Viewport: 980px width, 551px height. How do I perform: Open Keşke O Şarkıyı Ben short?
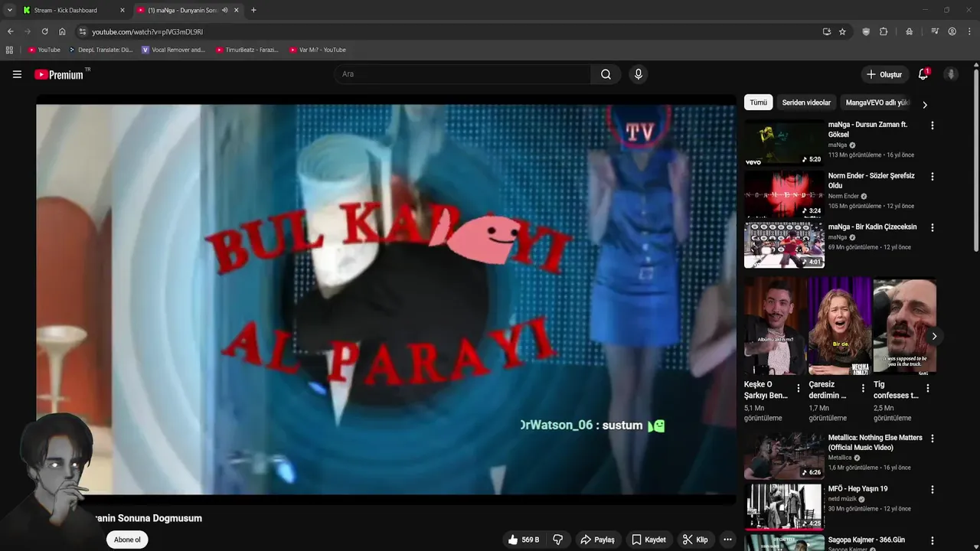click(775, 326)
